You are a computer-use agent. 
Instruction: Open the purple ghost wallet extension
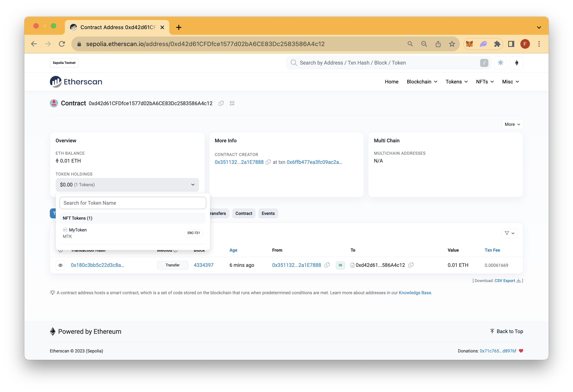pos(483,44)
